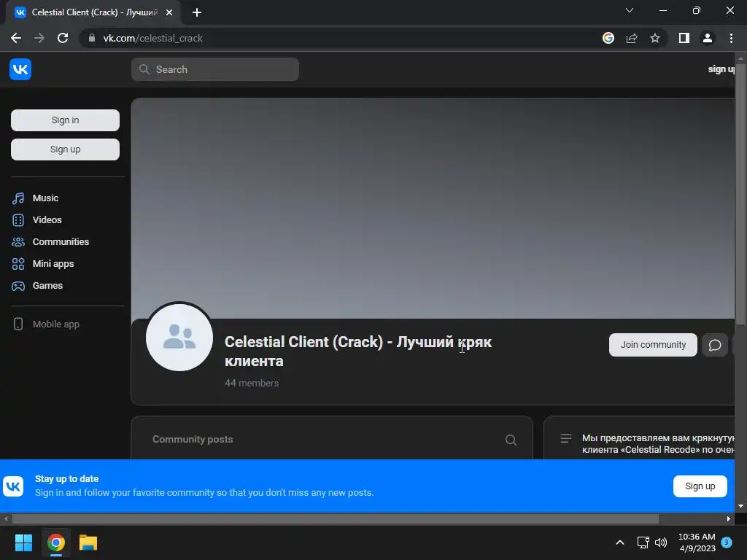Click the Community posts heading
The height and width of the screenshot is (560, 747).
193,439
